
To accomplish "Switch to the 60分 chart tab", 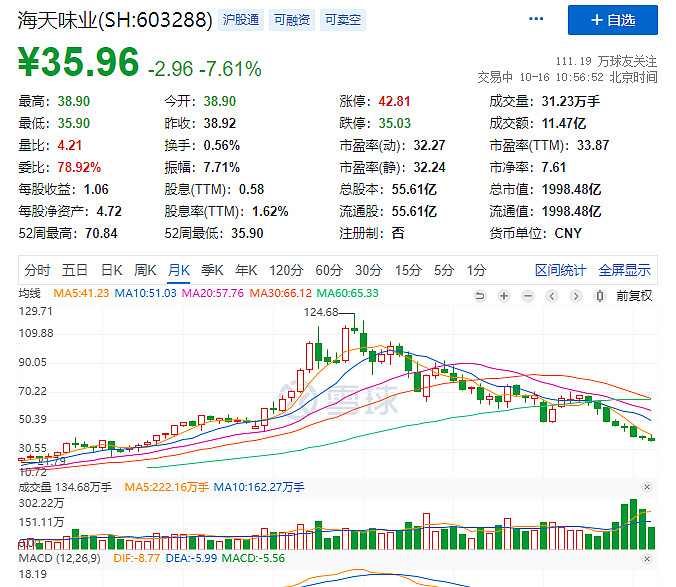I will point(329,270).
